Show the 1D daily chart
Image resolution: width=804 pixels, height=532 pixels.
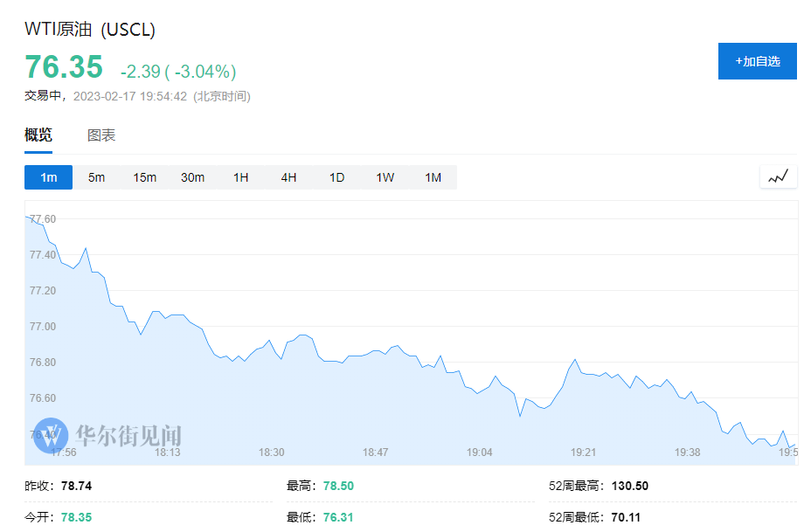336,177
